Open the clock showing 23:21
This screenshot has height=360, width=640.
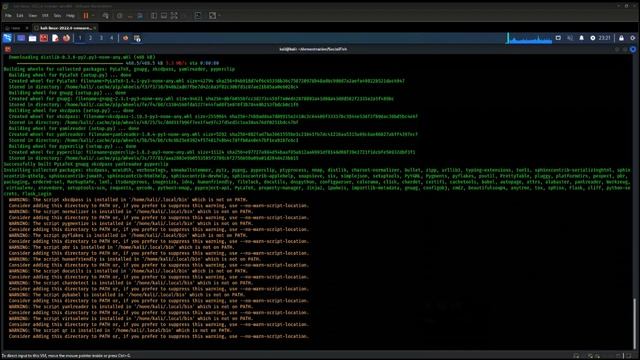point(604,38)
